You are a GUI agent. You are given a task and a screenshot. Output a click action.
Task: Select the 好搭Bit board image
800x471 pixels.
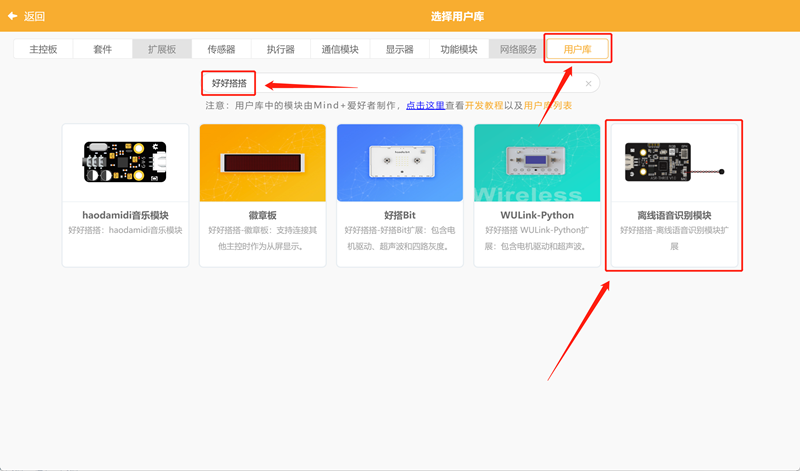click(x=401, y=161)
